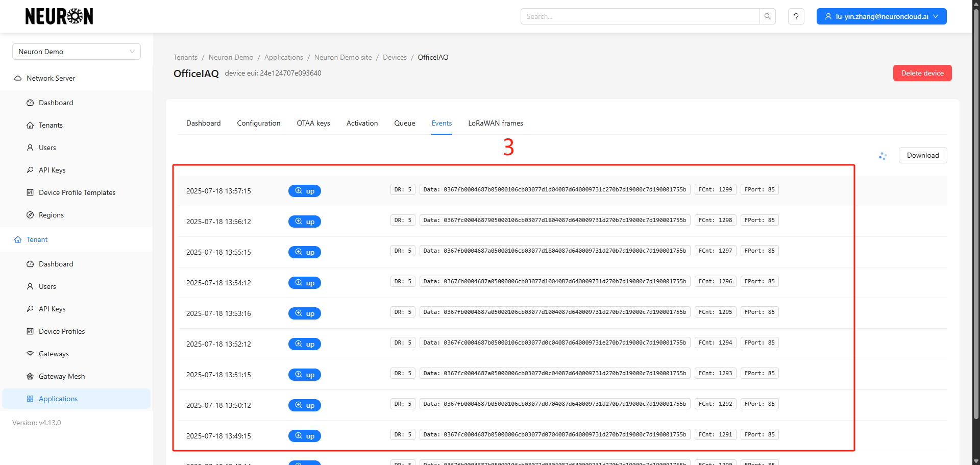The image size is (980, 465).
Task: Click into the Search input field
Action: click(x=640, y=16)
